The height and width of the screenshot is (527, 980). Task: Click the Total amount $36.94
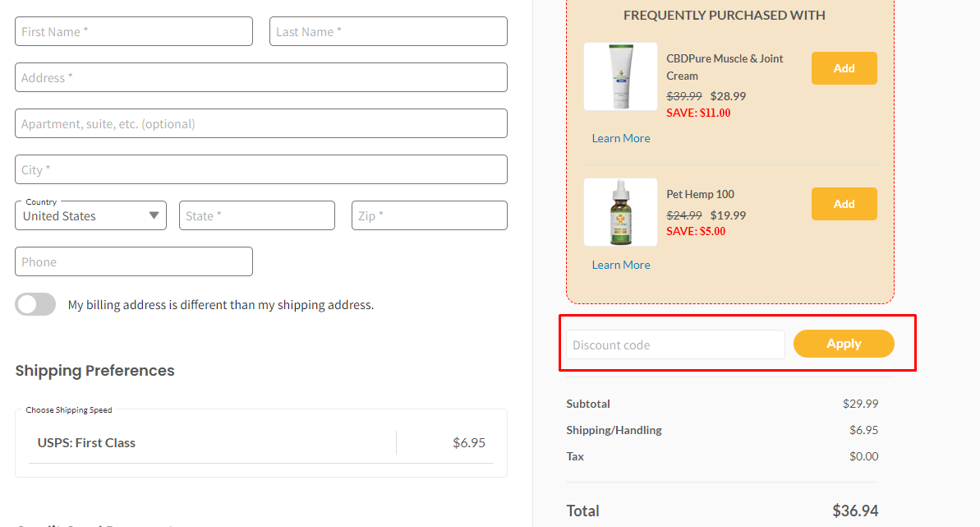855,511
